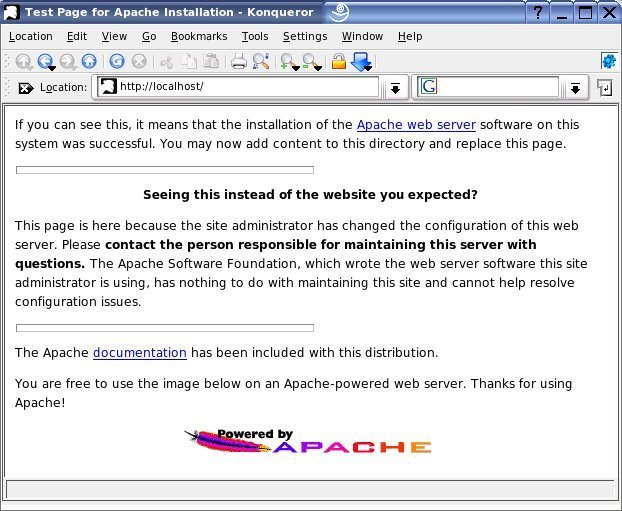Click the 'Location:' label
622x511 pixels.
click(63, 87)
